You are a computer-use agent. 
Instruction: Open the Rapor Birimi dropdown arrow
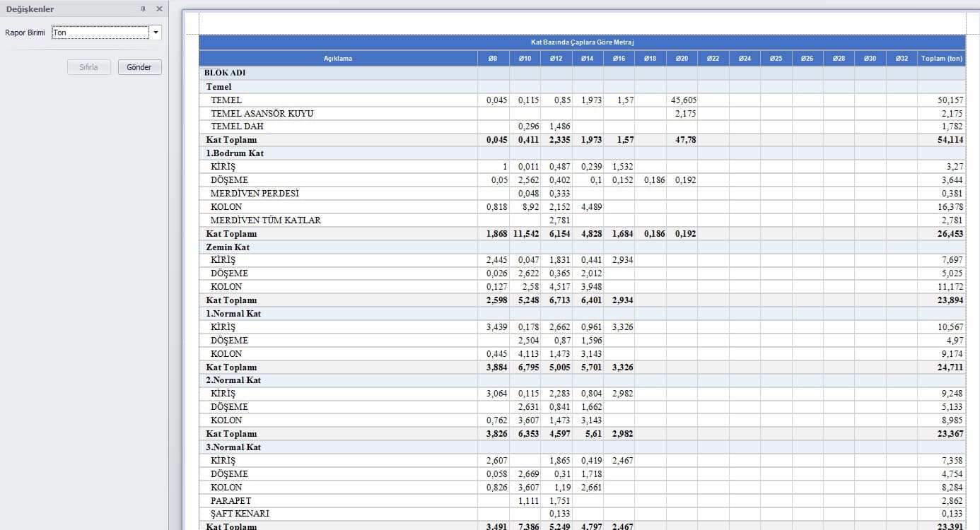(x=156, y=33)
